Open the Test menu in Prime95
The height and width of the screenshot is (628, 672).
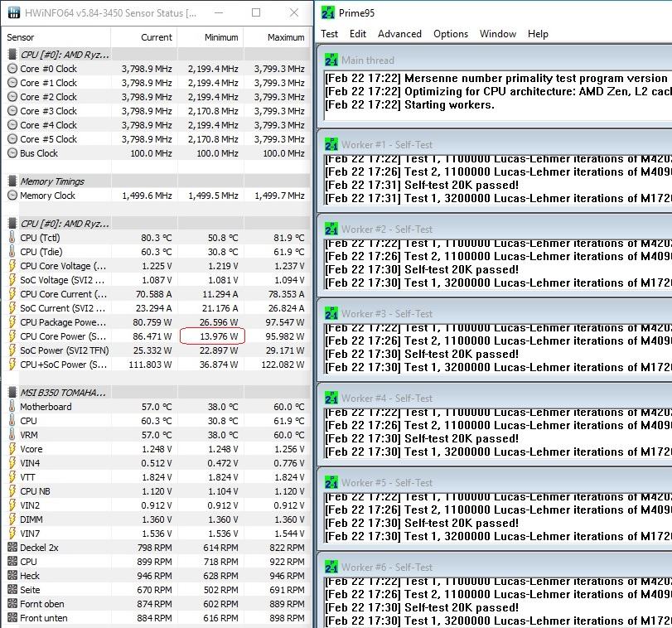329,34
